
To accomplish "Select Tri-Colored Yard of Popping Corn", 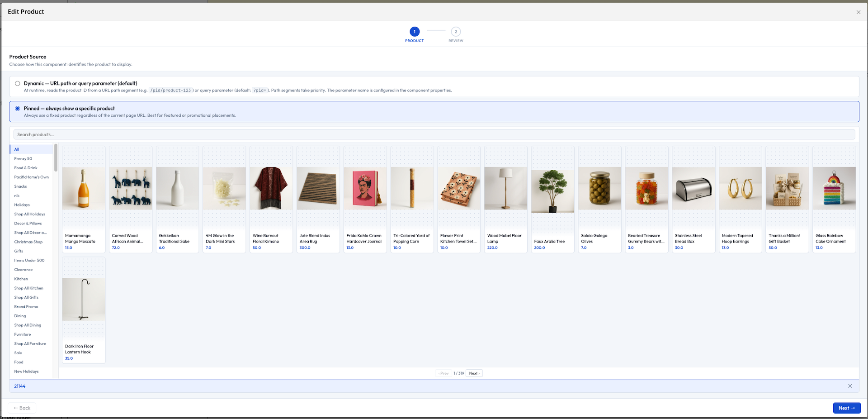I will (x=412, y=199).
